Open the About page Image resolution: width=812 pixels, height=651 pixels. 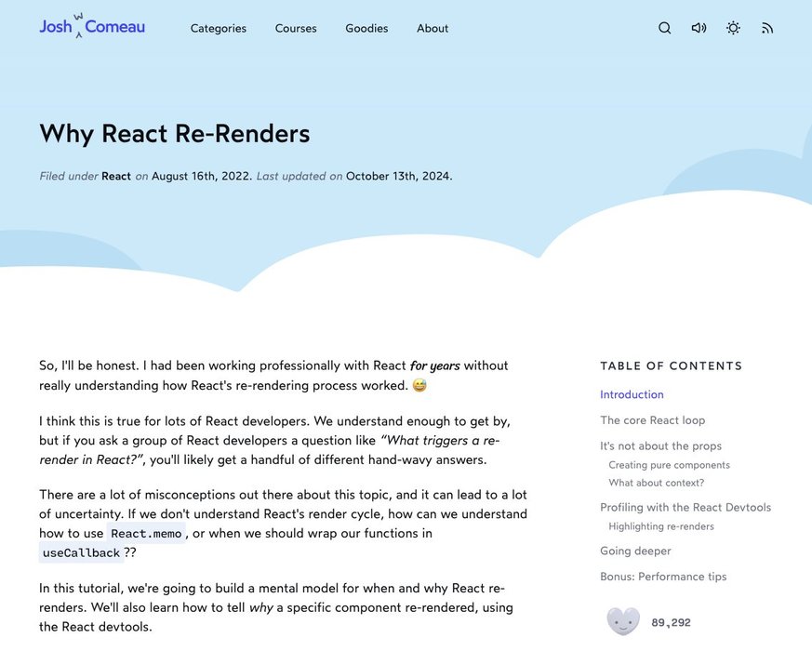point(433,29)
